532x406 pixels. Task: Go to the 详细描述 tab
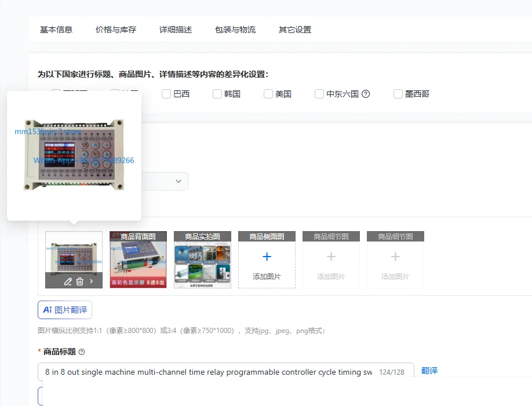click(x=176, y=30)
